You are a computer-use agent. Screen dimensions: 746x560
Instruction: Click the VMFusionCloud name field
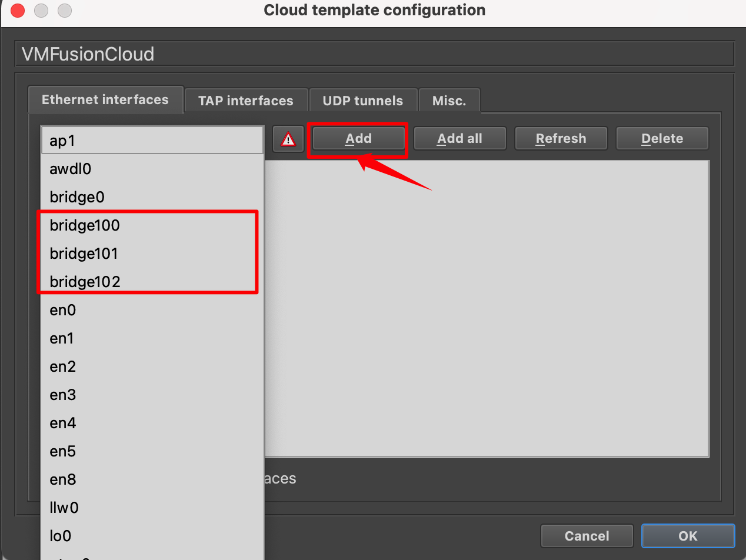click(x=374, y=54)
